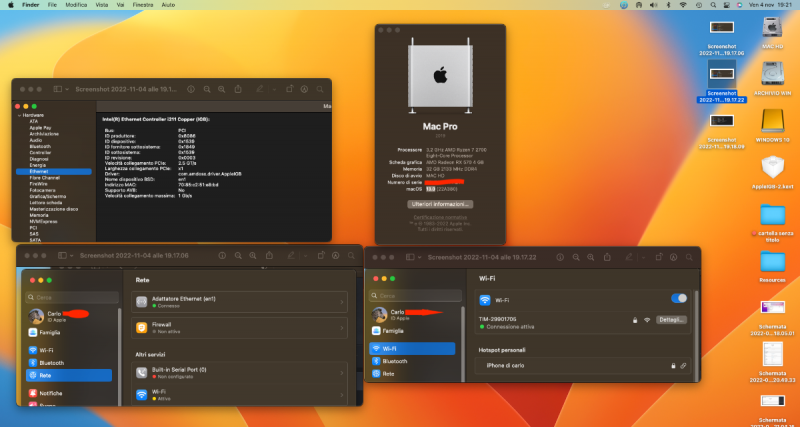800x427 pixels.
Task: Open the Vista menu
Action: coord(102,5)
